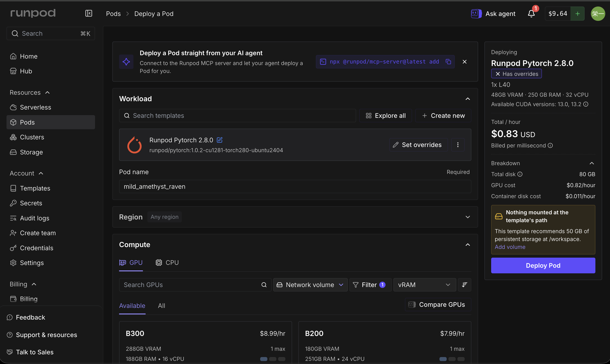The image size is (610, 364).
Task: Open the notifications bell
Action: 531,13
